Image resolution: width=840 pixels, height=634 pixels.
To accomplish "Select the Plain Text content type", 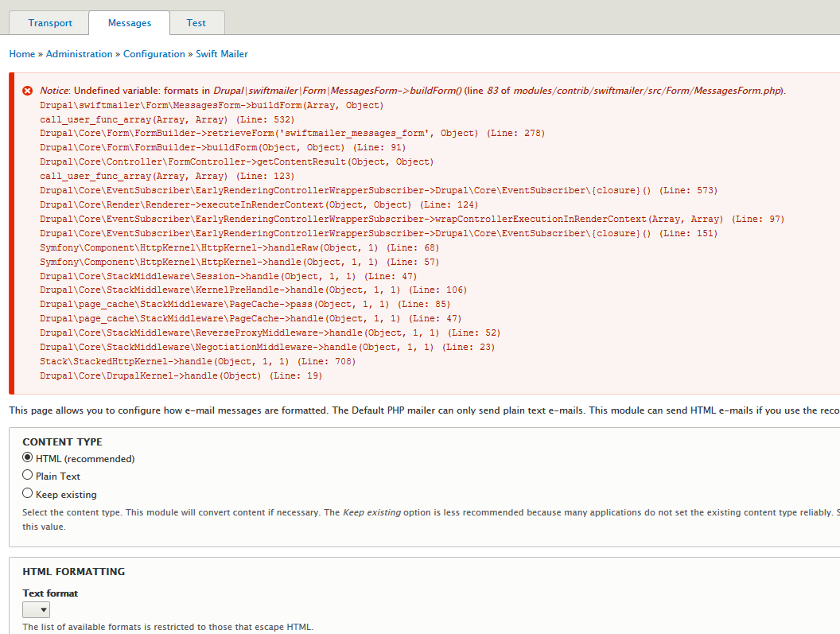I will pyautogui.click(x=27, y=476).
